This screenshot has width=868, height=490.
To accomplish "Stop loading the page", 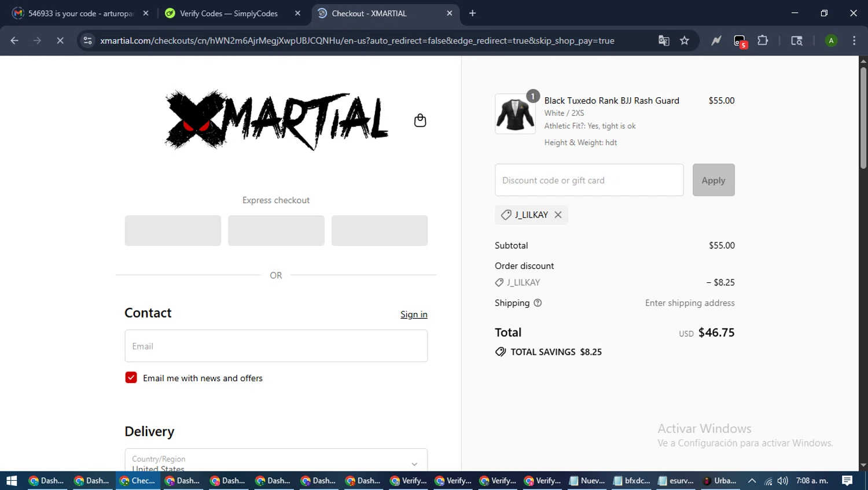I will coord(60,40).
